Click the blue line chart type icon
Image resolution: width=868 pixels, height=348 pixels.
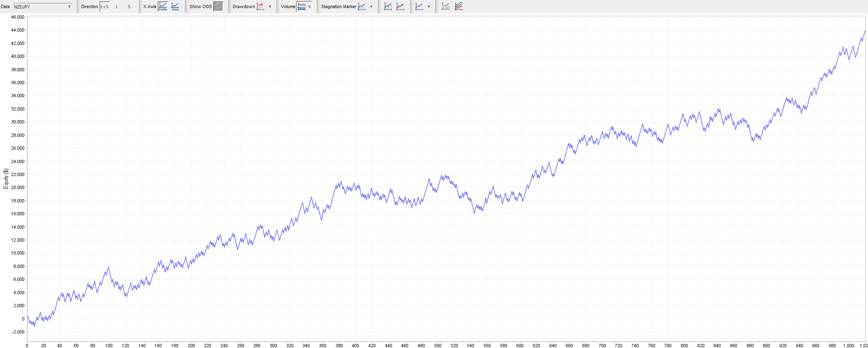(419, 6)
